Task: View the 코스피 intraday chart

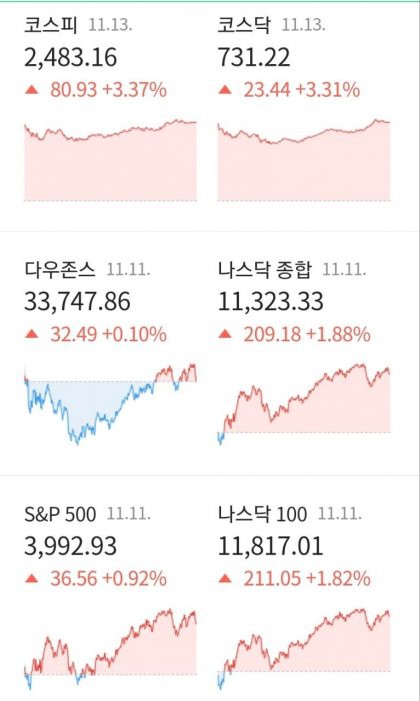Action: [x=110, y=160]
